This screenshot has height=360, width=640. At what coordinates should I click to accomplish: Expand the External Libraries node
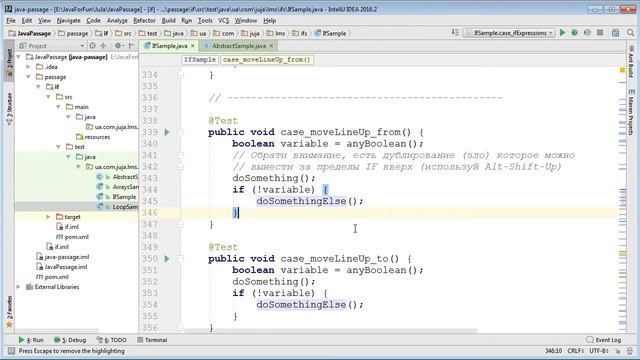point(19,287)
